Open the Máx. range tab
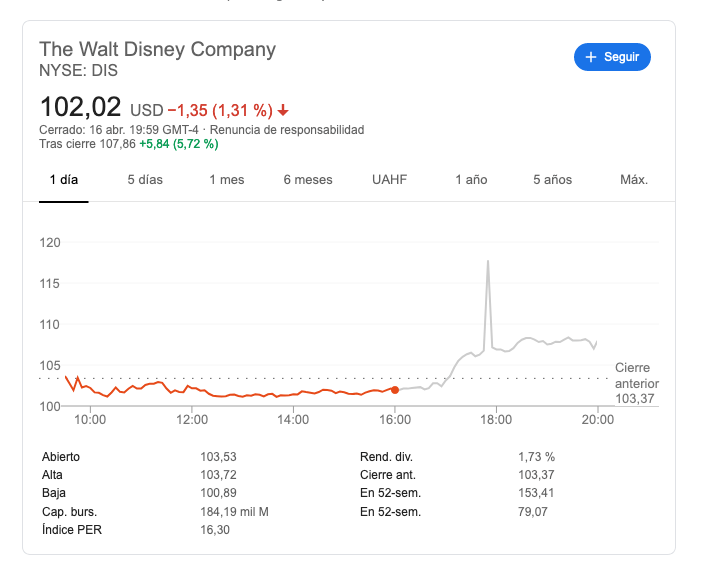This screenshot has height=568, width=703. click(634, 180)
